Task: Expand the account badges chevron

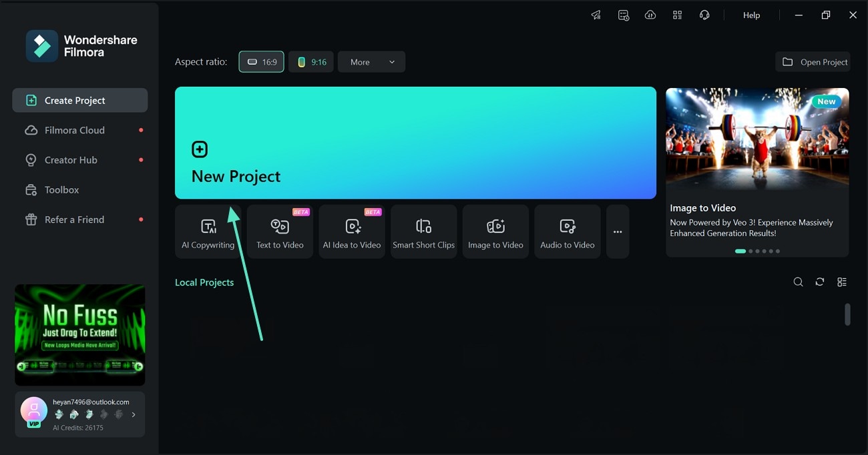Action: tap(133, 414)
